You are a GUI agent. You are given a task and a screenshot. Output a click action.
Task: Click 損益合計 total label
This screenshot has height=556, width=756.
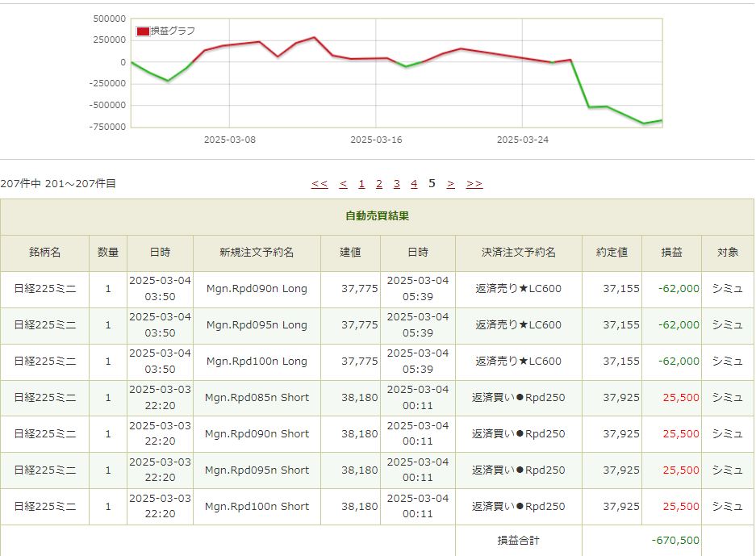tap(518, 541)
